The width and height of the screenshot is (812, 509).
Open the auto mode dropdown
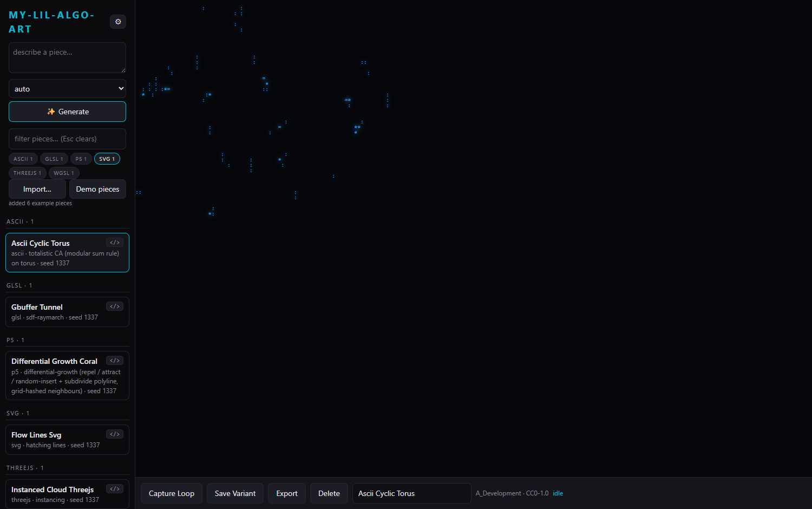[67, 89]
